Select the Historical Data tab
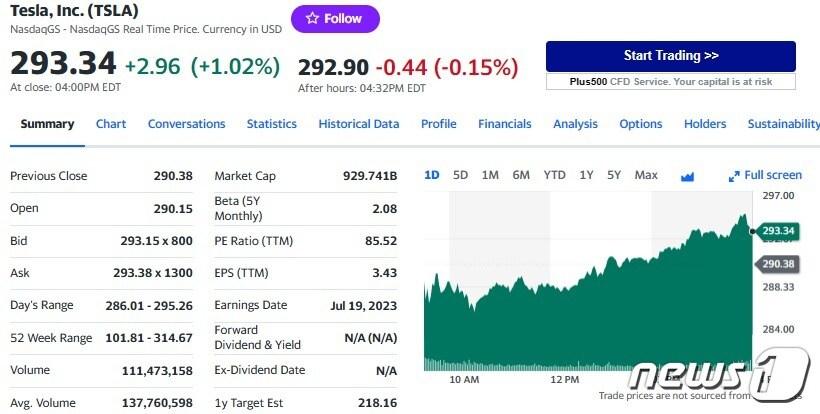Viewport: 820px width, 414px height. coord(358,124)
